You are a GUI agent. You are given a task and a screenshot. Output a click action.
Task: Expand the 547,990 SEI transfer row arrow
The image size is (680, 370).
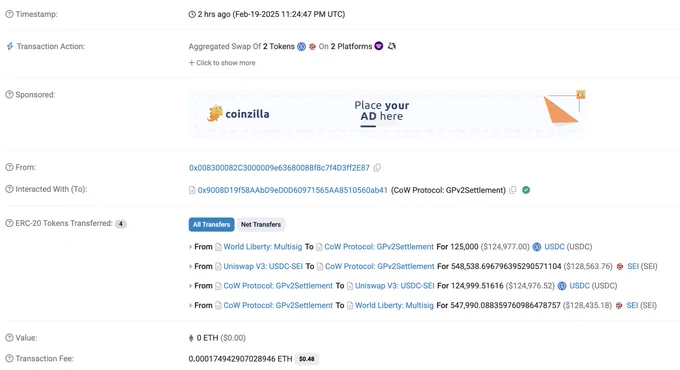click(190, 305)
